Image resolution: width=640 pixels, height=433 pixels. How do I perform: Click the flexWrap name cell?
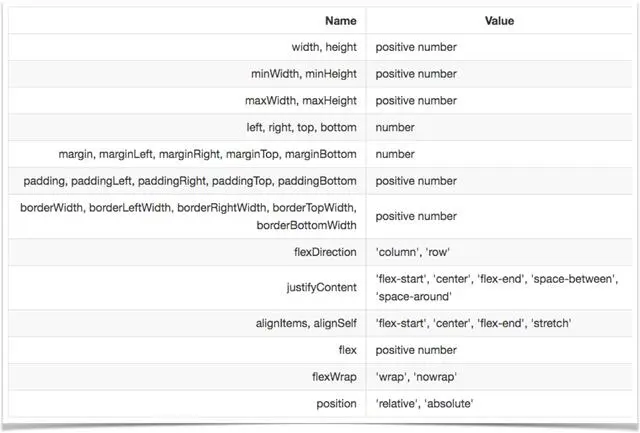point(332,377)
